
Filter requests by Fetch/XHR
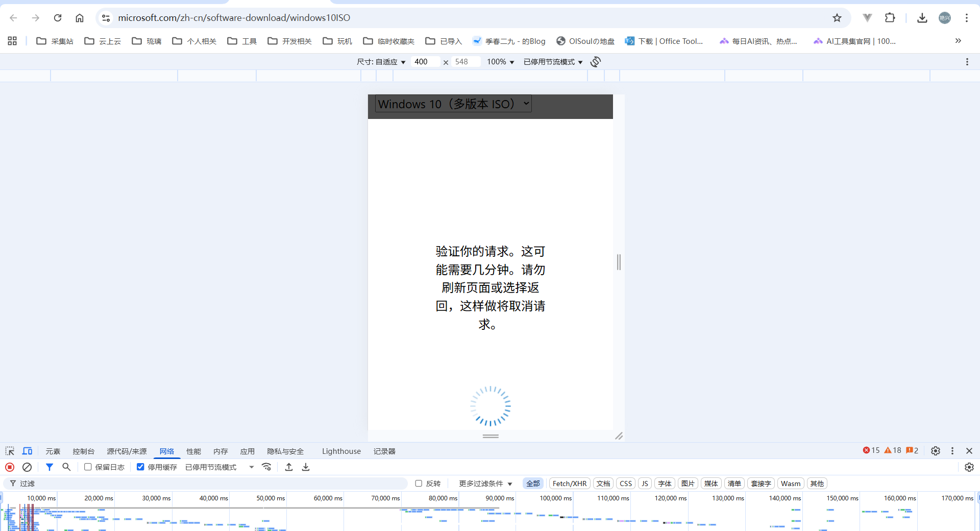coord(569,484)
